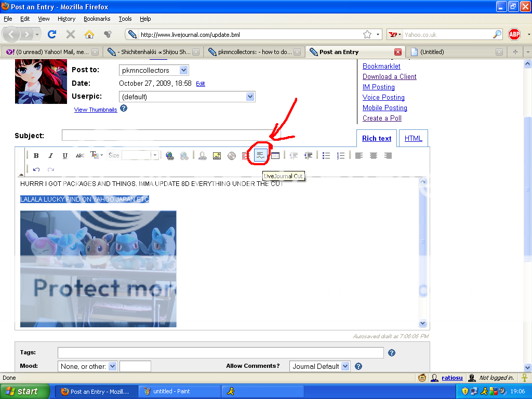Click the LiveJournal Cut toolbar icon
This screenshot has width=532, height=399.
pyautogui.click(x=260, y=155)
